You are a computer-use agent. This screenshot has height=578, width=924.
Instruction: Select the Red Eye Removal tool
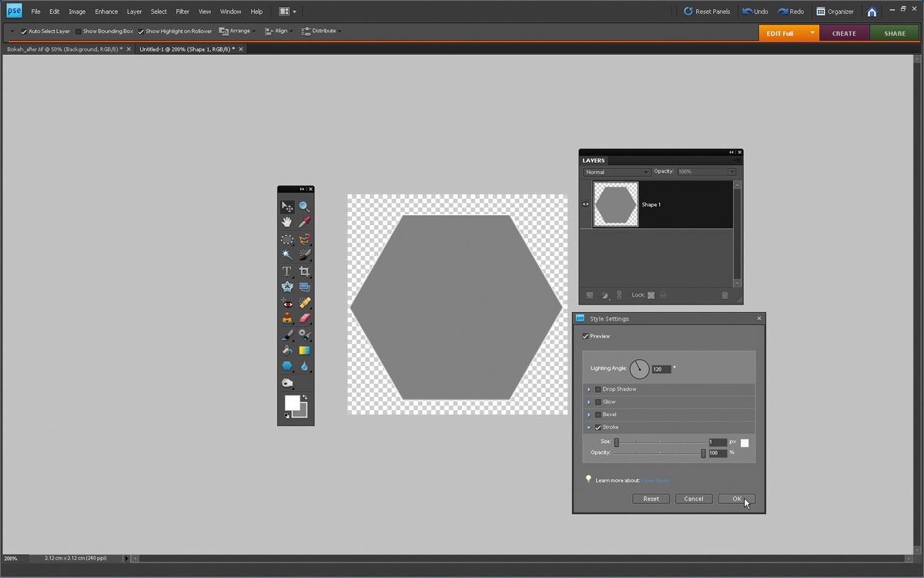tap(286, 303)
